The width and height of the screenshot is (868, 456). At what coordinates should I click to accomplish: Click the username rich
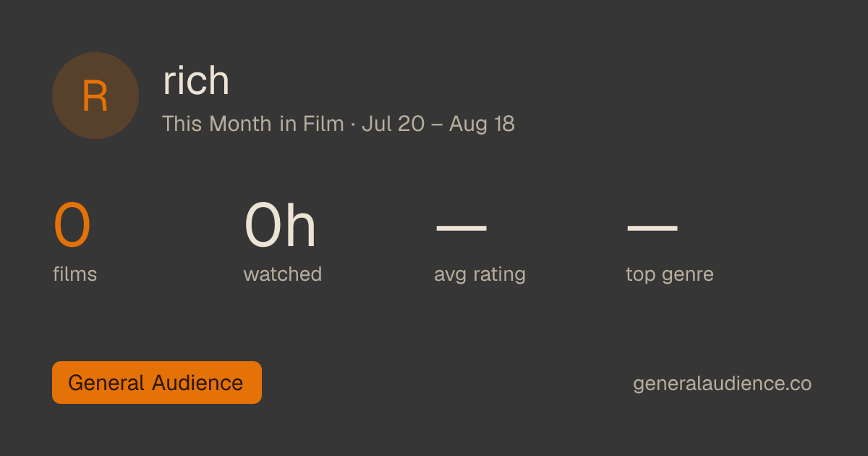(196, 80)
